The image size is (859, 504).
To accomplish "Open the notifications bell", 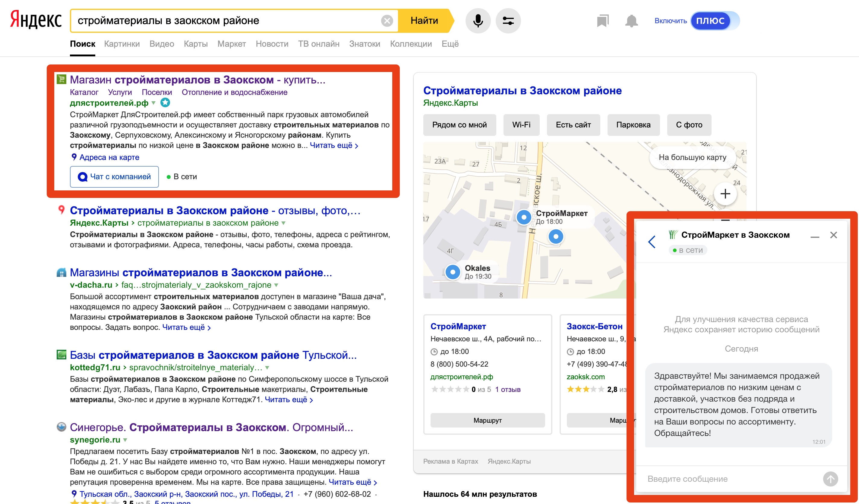I will [631, 21].
